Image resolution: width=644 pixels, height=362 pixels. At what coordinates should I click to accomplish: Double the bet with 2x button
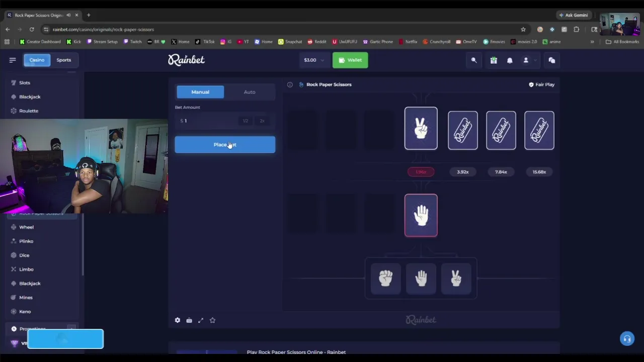pyautogui.click(x=262, y=121)
